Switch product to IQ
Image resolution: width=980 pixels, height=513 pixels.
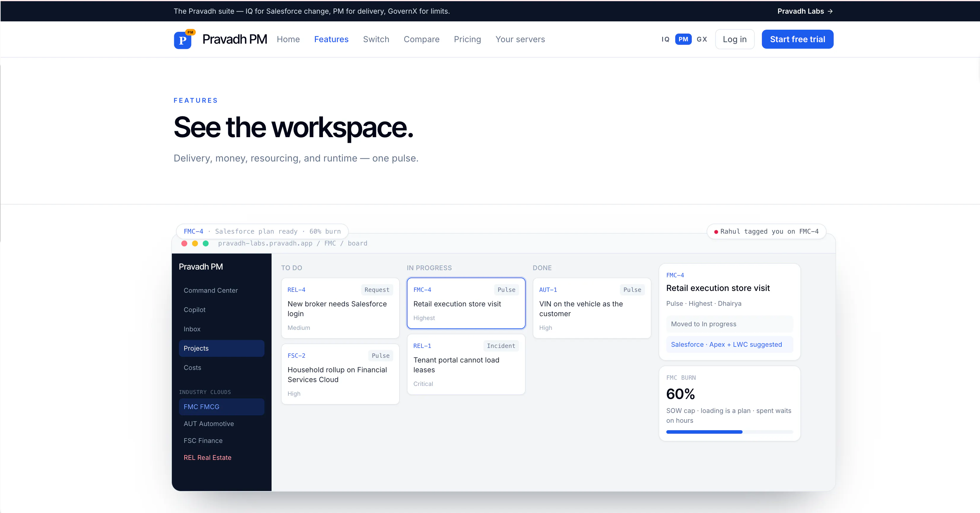coord(665,39)
